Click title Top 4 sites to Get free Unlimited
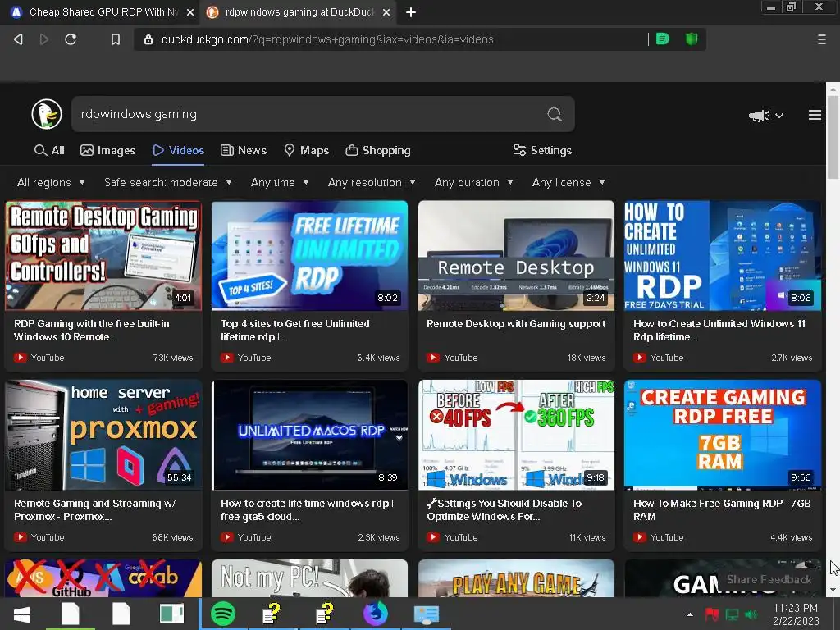 (x=294, y=330)
